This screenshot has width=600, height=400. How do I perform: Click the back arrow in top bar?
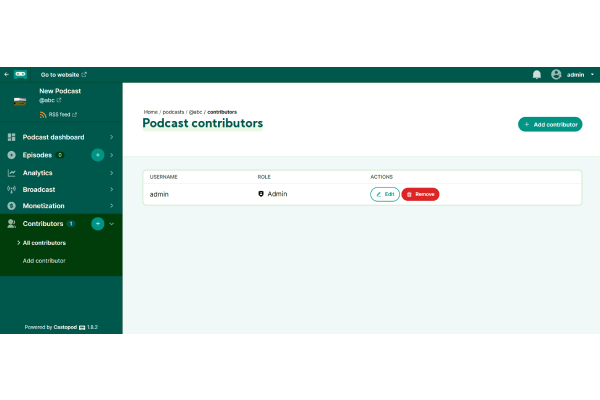[x=6, y=74]
